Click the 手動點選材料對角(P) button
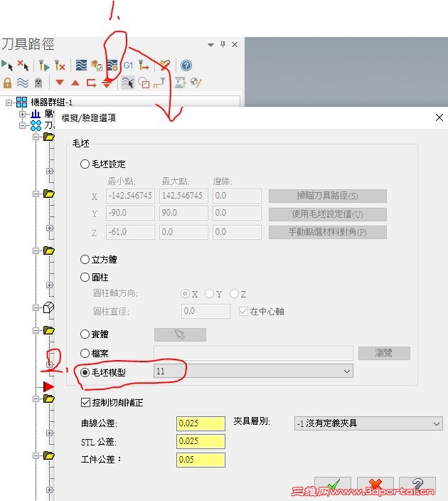 click(x=328, y=232)
